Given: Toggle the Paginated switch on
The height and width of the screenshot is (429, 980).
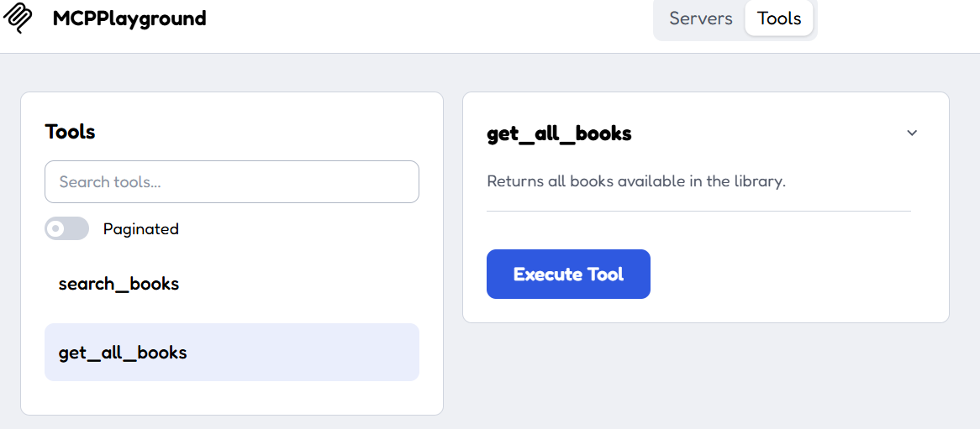Looking at the screenshot, I should click(x=67, y=228).
